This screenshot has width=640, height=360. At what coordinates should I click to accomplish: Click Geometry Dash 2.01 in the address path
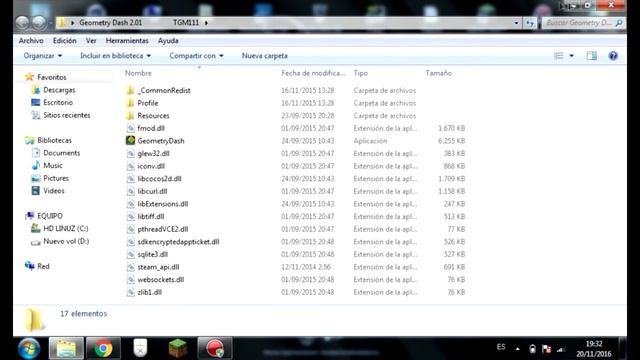click(x=111, y=23)
